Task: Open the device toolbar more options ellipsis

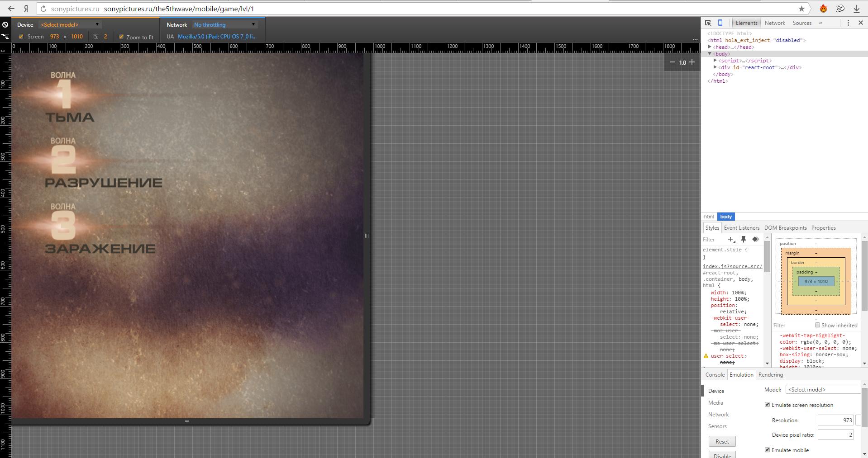Action: coord(695,39)
